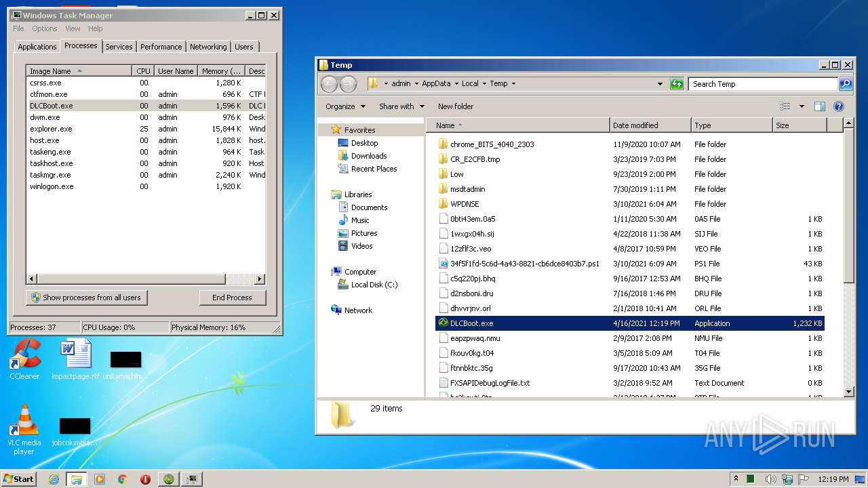Image resolution: width=868 pixels, height=488 pixels.
Task: Select the WPDNSE folder
Action: click(629, 204)
